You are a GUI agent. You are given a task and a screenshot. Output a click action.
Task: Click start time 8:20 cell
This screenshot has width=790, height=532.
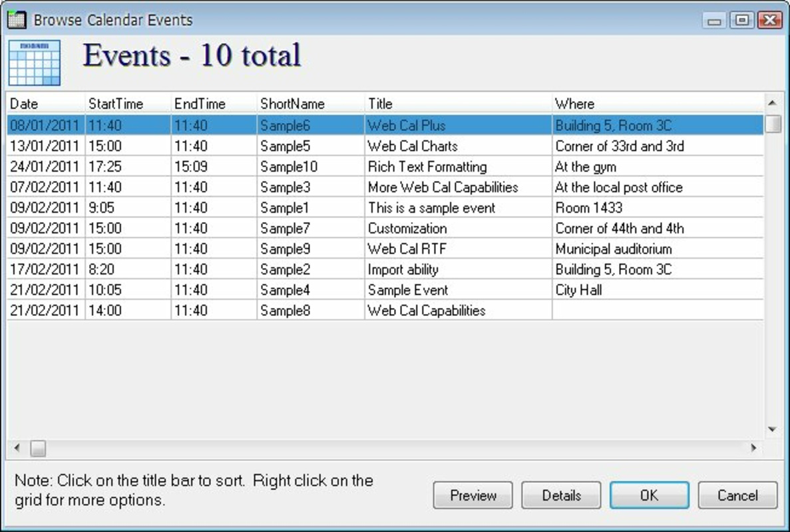point(128,270)
